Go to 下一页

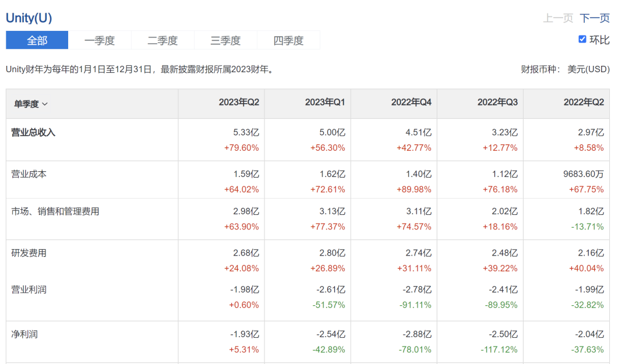(x=595, y=18)
